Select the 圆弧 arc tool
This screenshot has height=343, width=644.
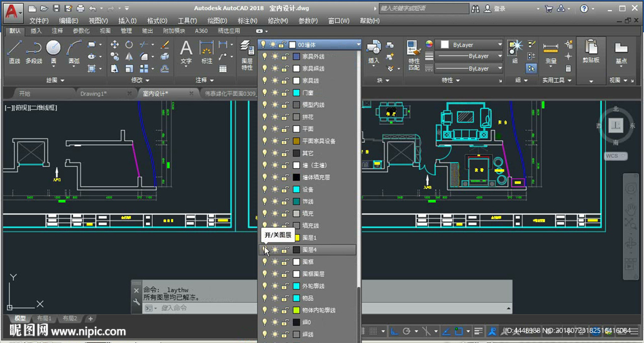pos(74,52)
